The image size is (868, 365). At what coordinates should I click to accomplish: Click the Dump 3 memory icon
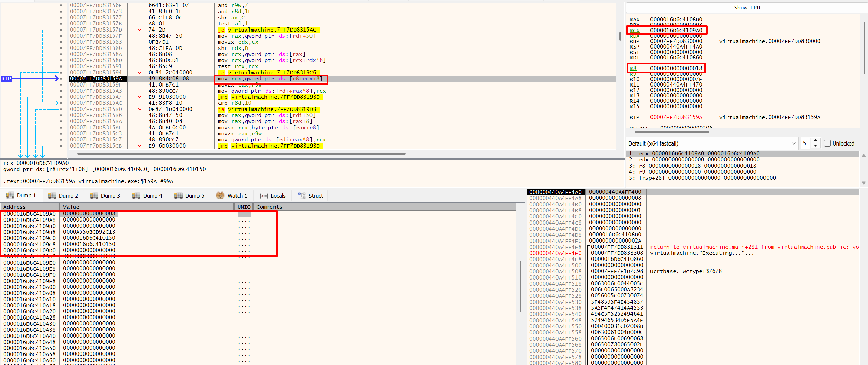[x=94, y=196]
